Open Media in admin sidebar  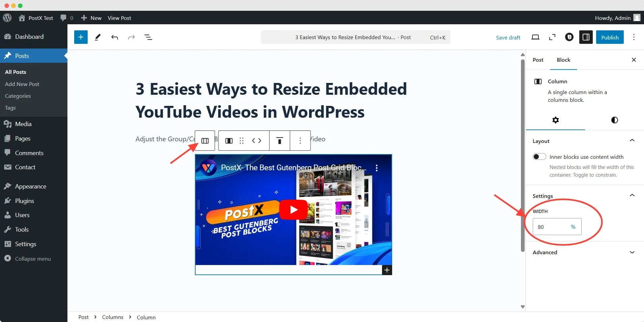coord(34,124)
